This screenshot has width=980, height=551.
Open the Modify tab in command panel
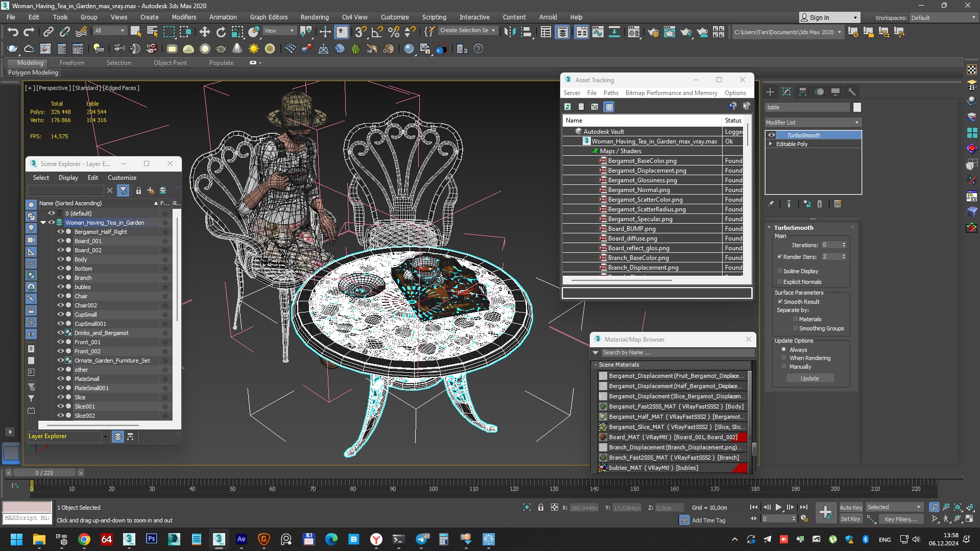point(786,92)
